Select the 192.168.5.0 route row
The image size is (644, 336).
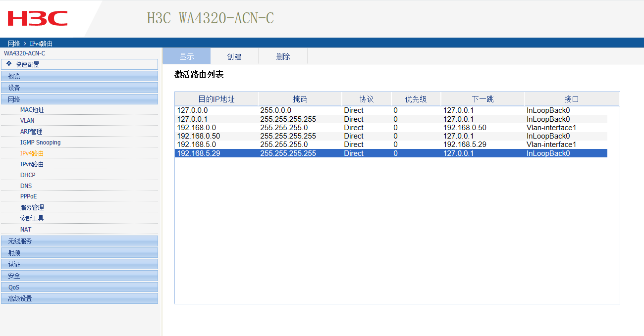(391, 144)
